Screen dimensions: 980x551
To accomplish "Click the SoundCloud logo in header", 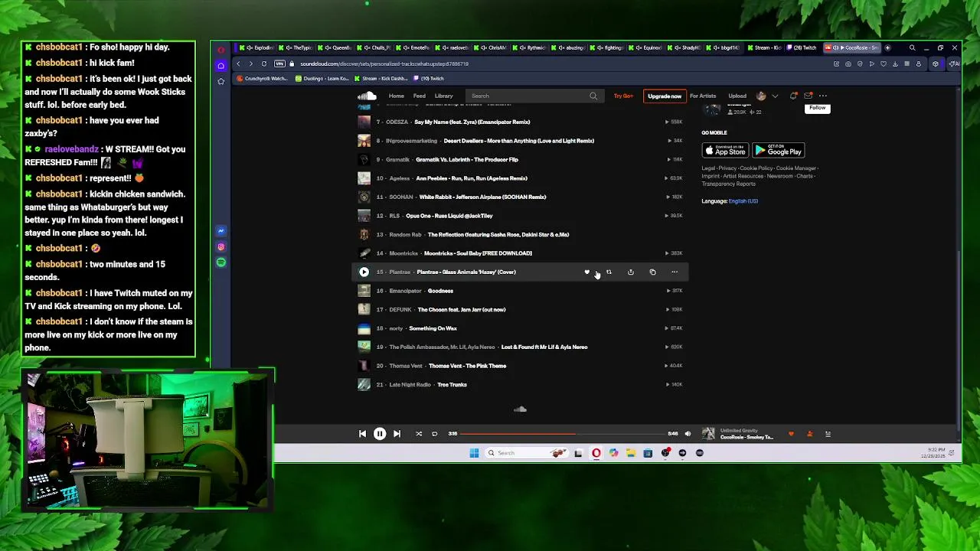I will click(367, 96).
